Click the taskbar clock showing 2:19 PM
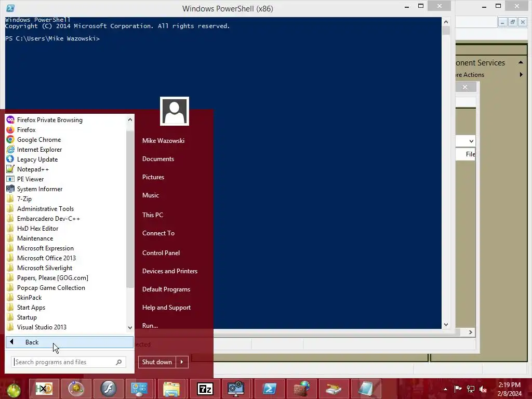Viewport: 532px width, 399px height. [509, 389]
